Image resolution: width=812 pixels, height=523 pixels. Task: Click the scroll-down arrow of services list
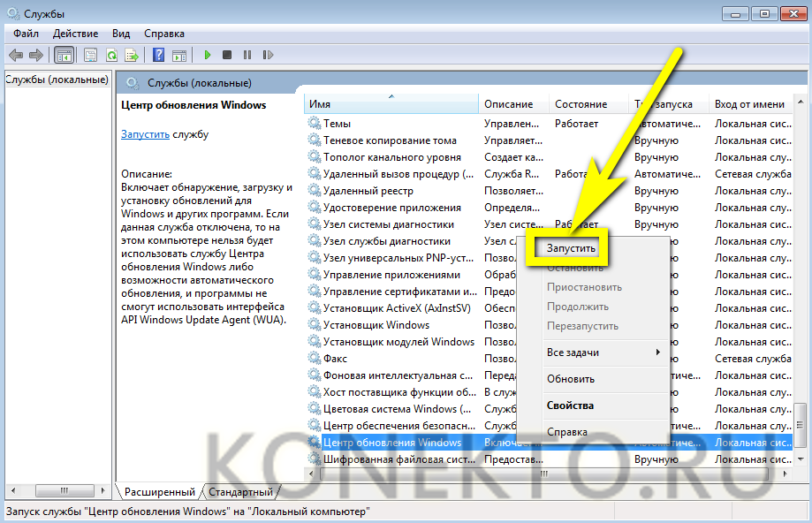coord(801,459)
